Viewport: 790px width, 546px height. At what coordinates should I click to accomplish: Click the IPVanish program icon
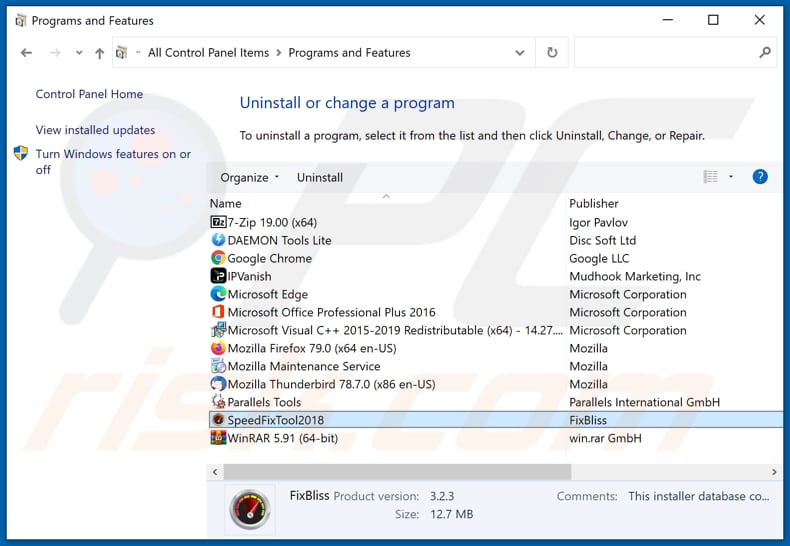point(218,276)
